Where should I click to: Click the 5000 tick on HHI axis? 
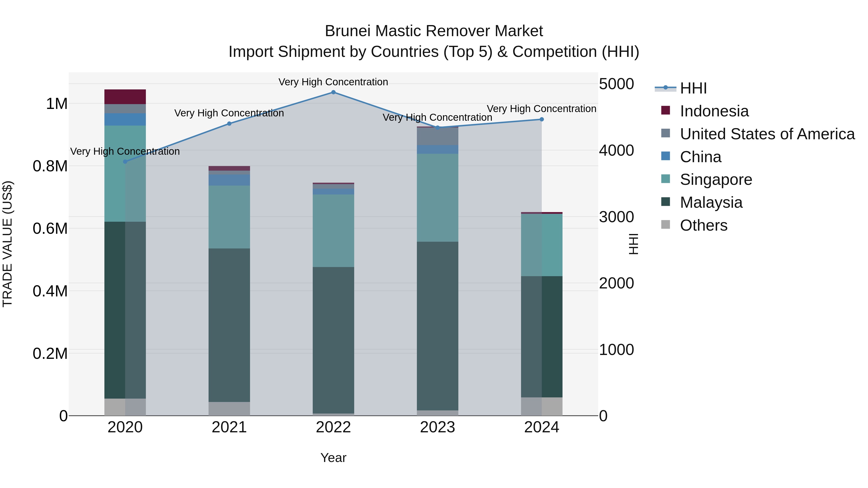click(x=617, y=84)
